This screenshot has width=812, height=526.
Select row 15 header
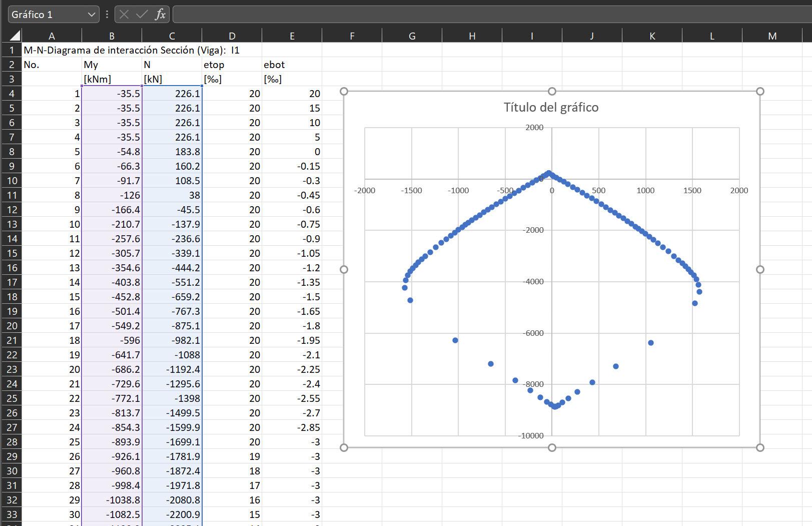coord(12,253)
